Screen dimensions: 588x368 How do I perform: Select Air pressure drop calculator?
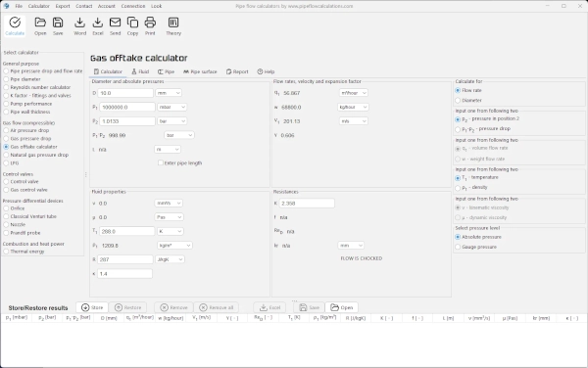[26, 130]
